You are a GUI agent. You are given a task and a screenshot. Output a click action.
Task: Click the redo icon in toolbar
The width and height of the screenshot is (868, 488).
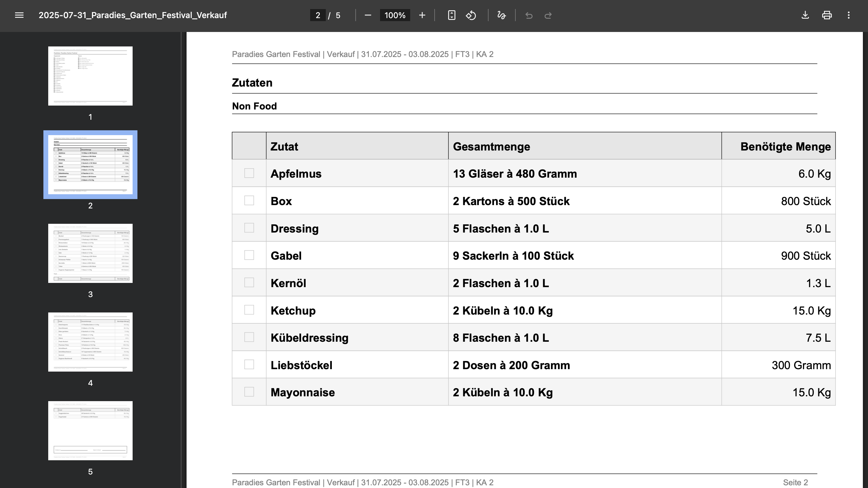tap(548, 15)
